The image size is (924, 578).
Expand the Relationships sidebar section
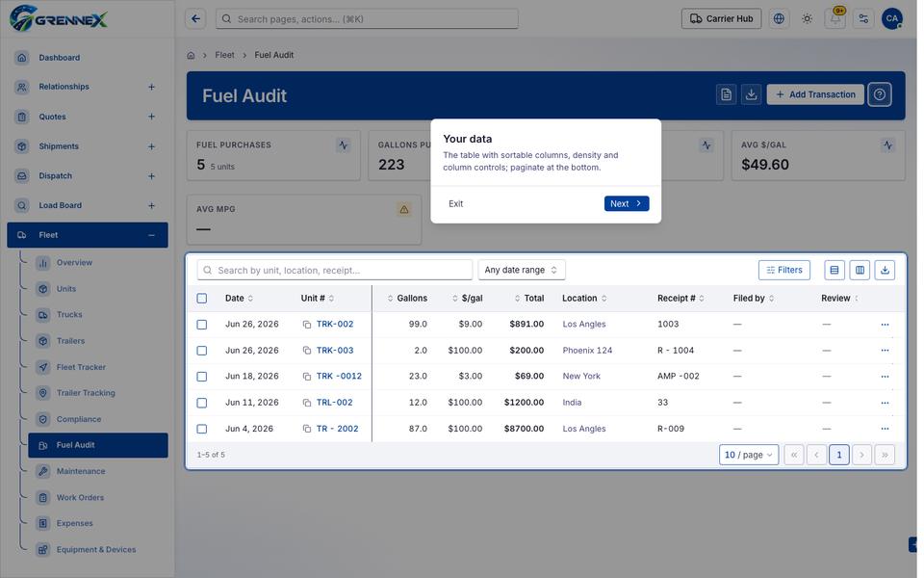point(151,88)
